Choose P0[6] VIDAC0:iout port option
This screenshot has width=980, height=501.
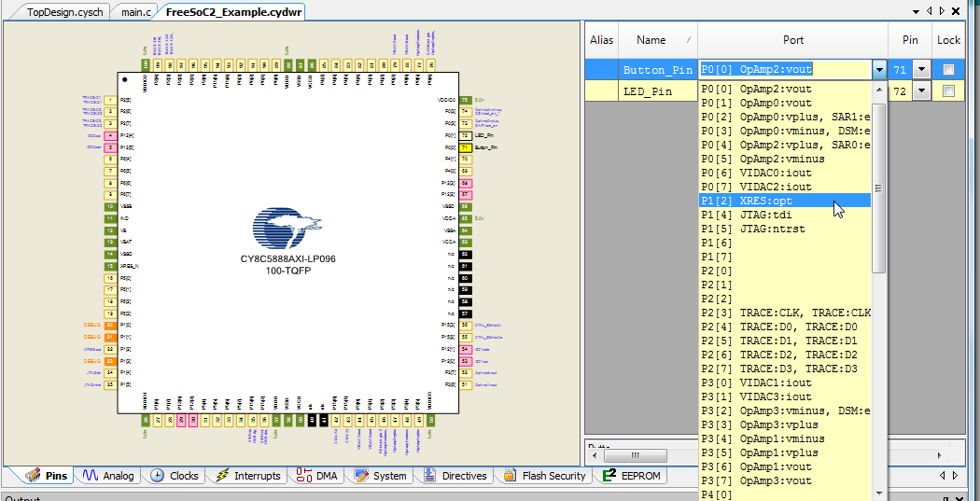(x=784, y=173)
